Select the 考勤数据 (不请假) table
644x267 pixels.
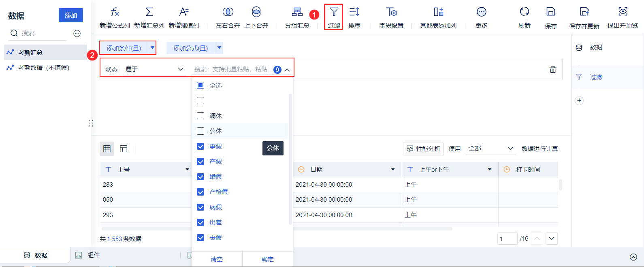[x=45, y=68]
